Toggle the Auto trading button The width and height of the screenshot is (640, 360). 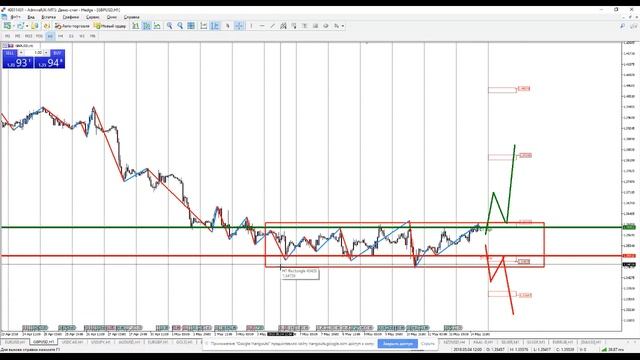[72, 26]
